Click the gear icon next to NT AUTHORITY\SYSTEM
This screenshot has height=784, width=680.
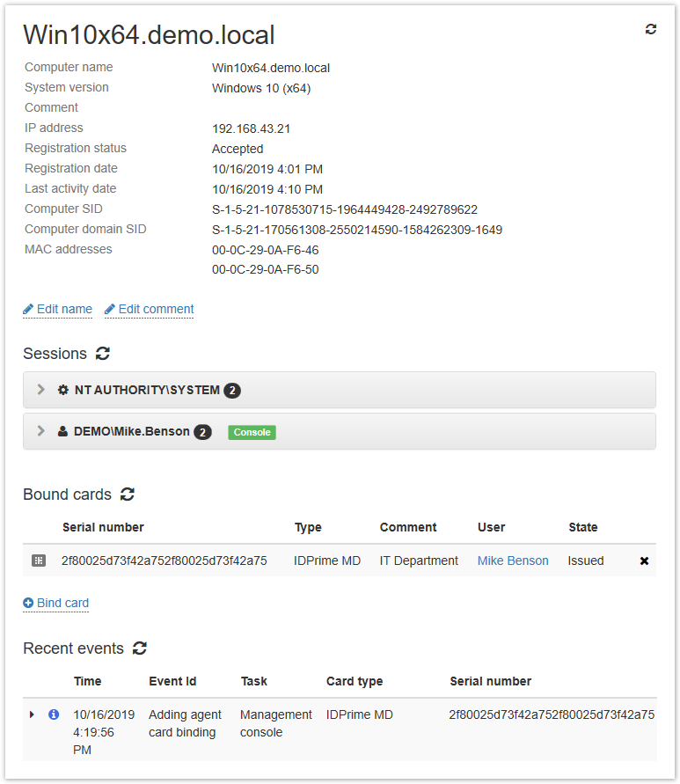click(x=62, y=390)
